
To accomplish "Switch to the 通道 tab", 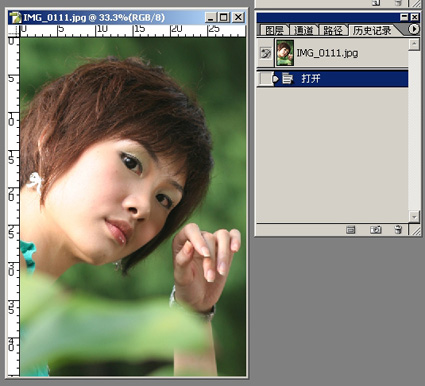I will pyautogui.click(x=304, y=30).
